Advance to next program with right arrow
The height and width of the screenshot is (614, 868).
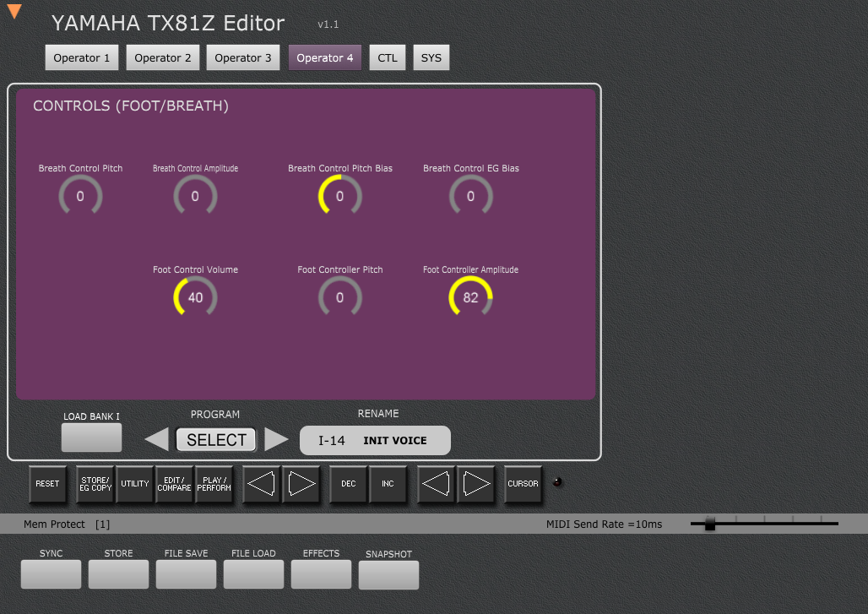[277, 439]
